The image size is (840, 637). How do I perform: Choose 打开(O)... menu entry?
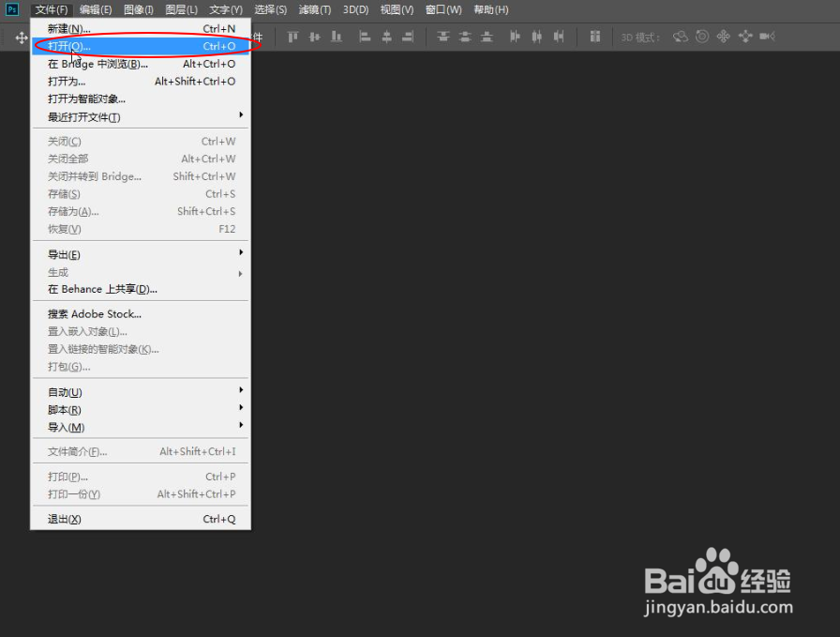(x=141, y=46)
